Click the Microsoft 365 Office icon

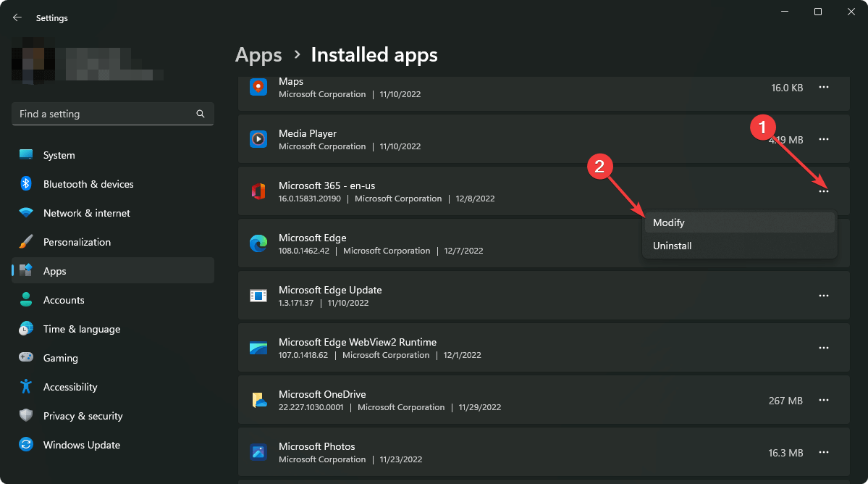click(x=258, y=191)
